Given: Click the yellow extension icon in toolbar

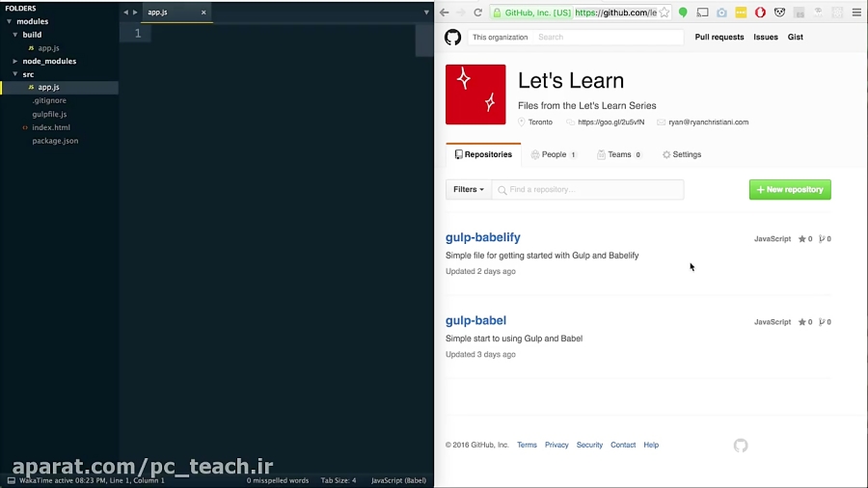Looking at the screenshot, I should [x=741, y=13].
